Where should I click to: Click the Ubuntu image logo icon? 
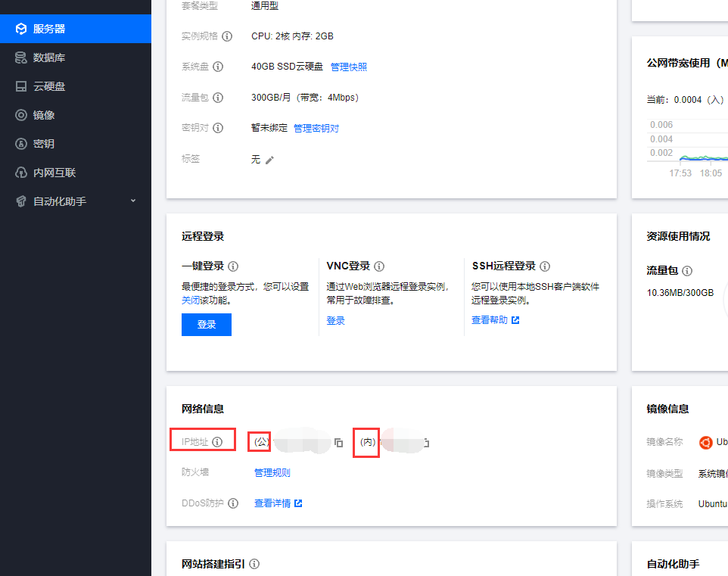[706, 442]
